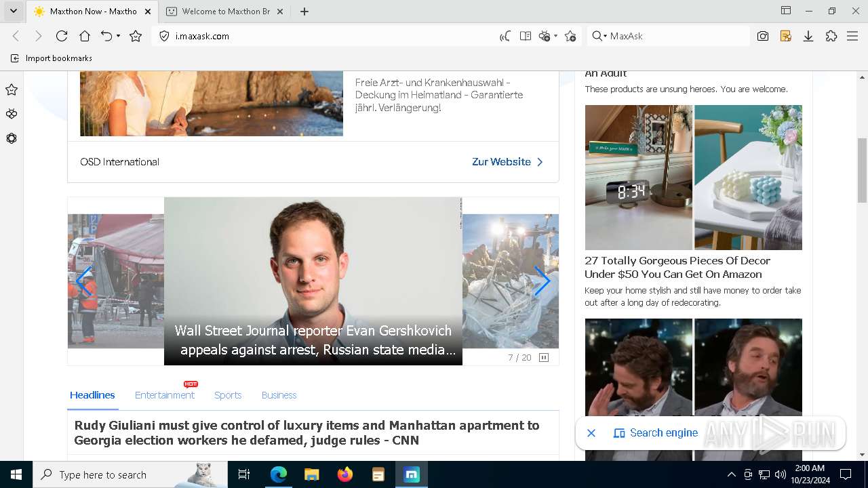Open the decor clock and candle thumbnail
The image size is (868, 488).
click(693, 178)
